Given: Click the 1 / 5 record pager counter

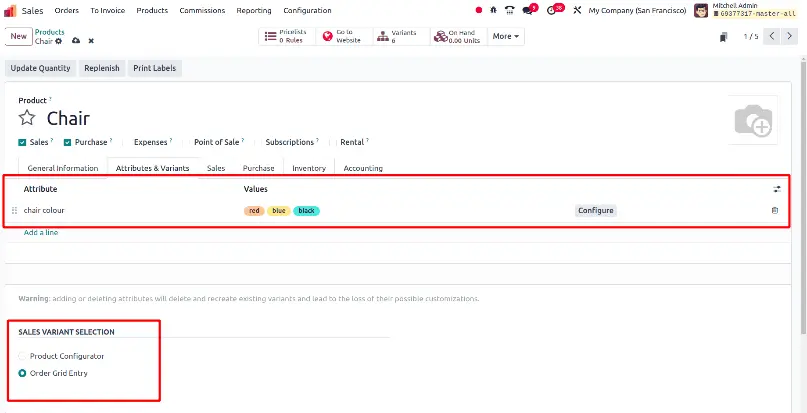Looking at the screenshot, I should (x=750, y=37).
